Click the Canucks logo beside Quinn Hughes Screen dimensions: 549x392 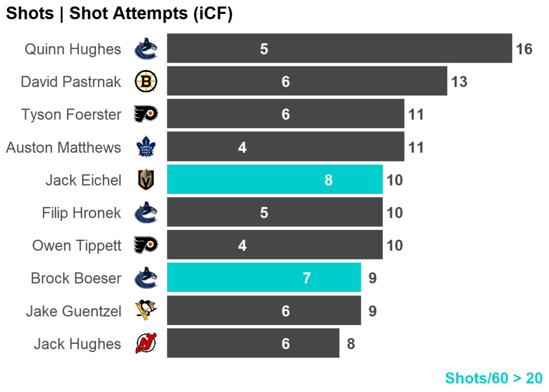[x=145, y=49]
